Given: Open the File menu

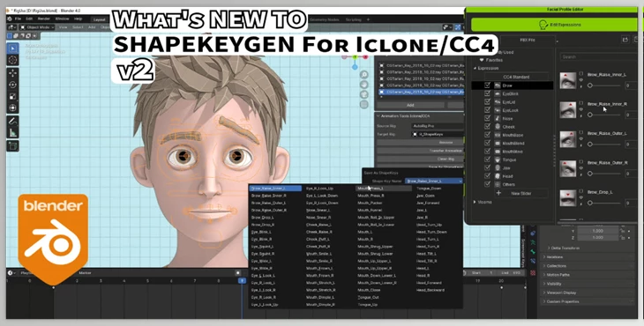Looking at the screenshot, I should 18,19.
